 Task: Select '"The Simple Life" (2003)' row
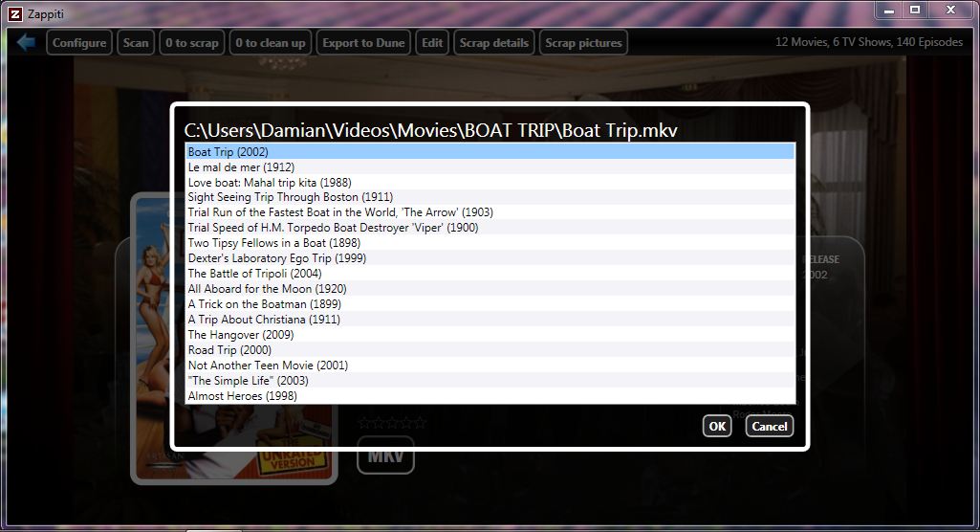pos(490,381)
